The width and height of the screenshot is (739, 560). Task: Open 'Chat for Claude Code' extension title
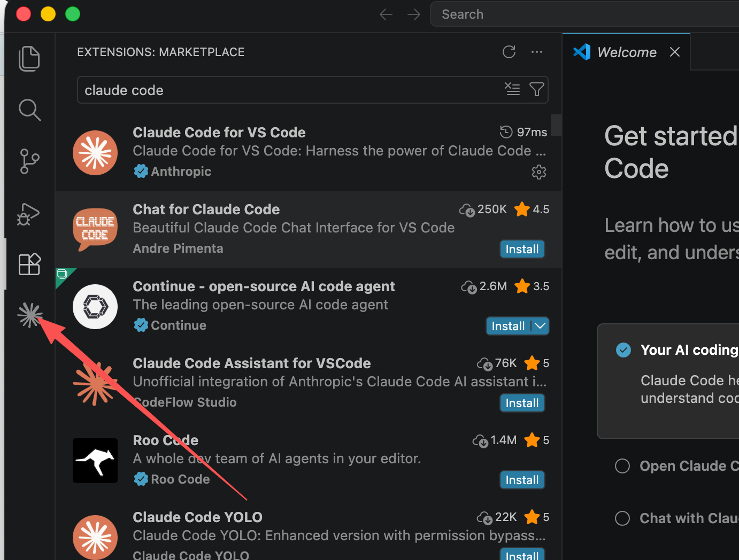(x=206, y=209)
